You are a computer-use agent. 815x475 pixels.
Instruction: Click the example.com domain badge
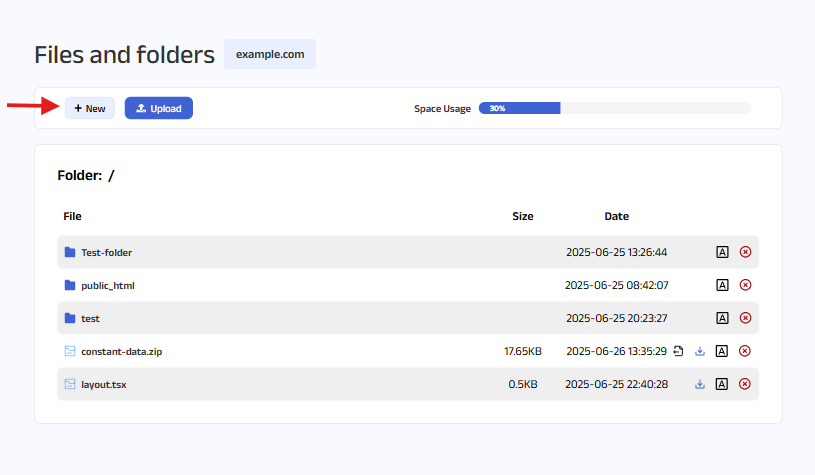tap(270, 54)
